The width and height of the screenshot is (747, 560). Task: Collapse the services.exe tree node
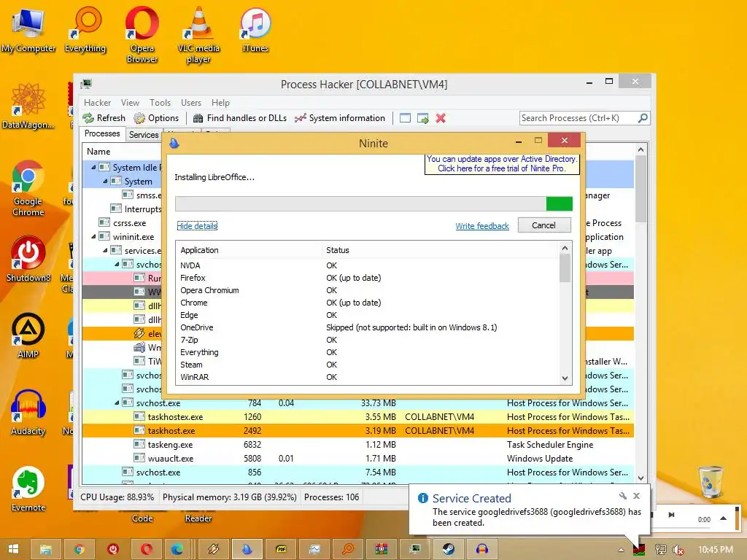click(105, 250)
